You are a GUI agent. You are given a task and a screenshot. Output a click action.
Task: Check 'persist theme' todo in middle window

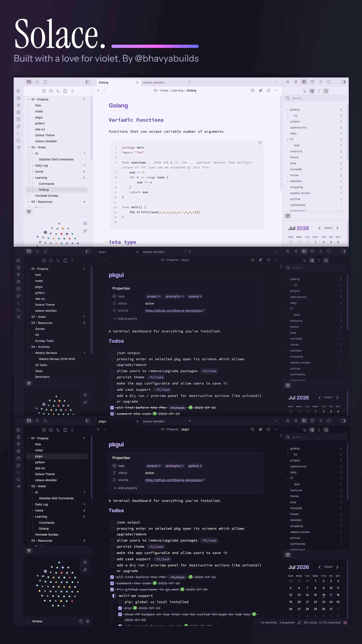click(112, 377)
